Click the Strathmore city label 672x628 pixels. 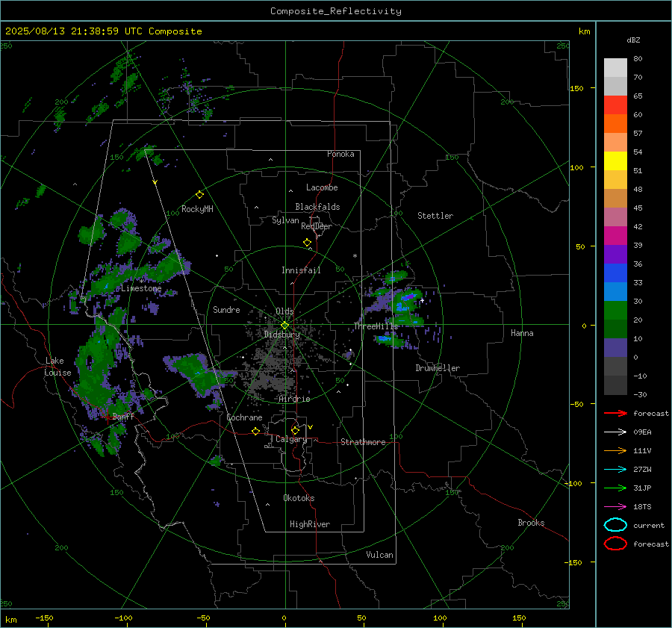(x=363, y=442)
